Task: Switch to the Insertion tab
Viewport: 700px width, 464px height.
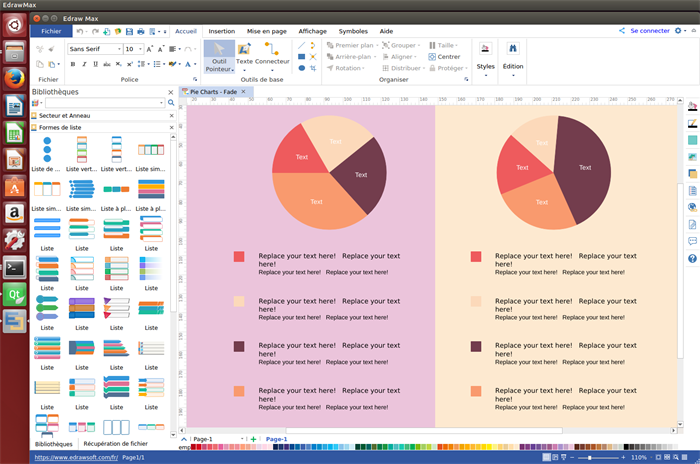Action: coord(222,31)
